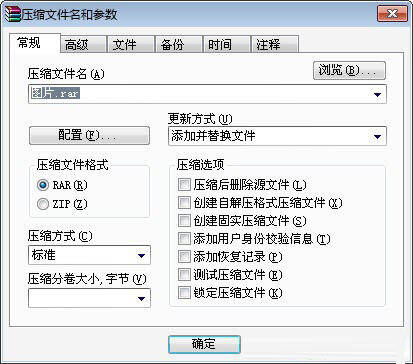This screenshot has height=364, width=413.
Task: Click the WinRAR books icon in title bar
Action: click(12, 14)
